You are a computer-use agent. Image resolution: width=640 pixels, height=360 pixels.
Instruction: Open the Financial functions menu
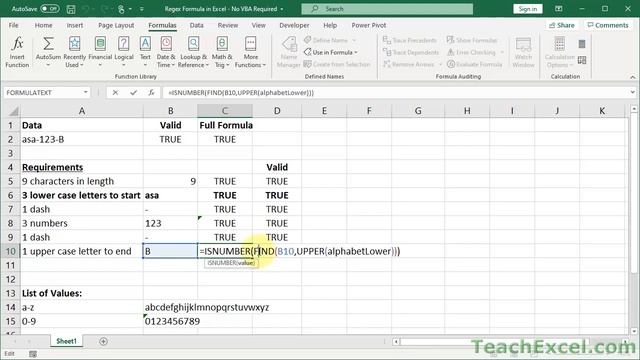[x=100, y=52]
